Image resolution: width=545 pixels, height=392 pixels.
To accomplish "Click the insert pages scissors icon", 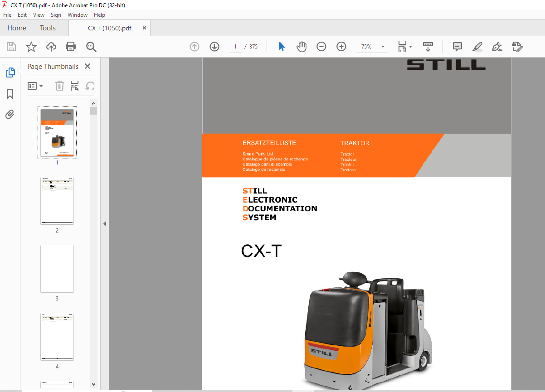I will click(75, 86).
